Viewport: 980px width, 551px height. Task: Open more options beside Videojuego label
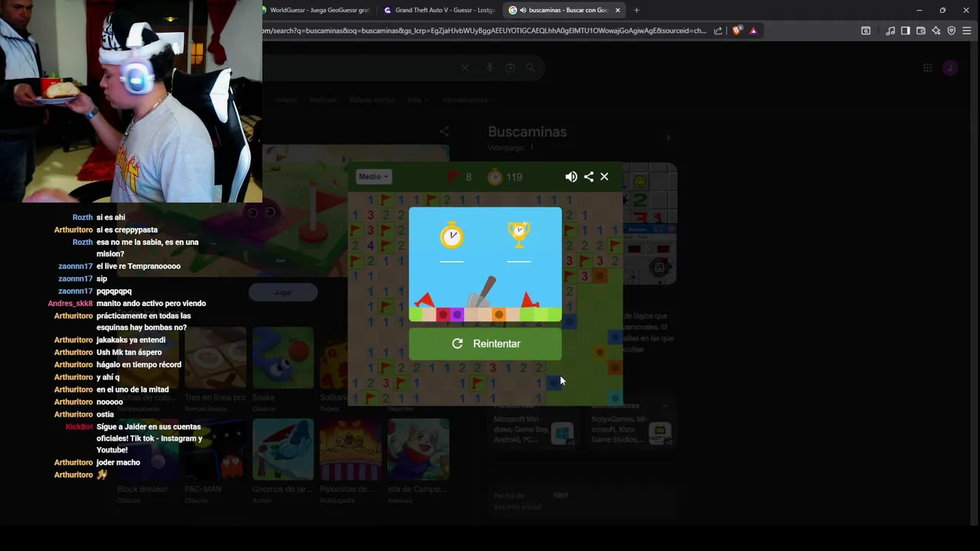(531, 148)
